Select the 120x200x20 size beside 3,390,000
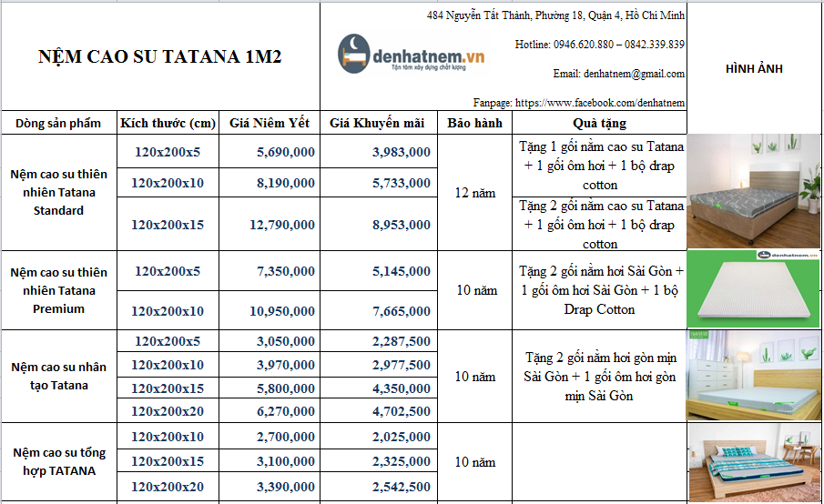 pyautogui.click(x=168, y=487)
